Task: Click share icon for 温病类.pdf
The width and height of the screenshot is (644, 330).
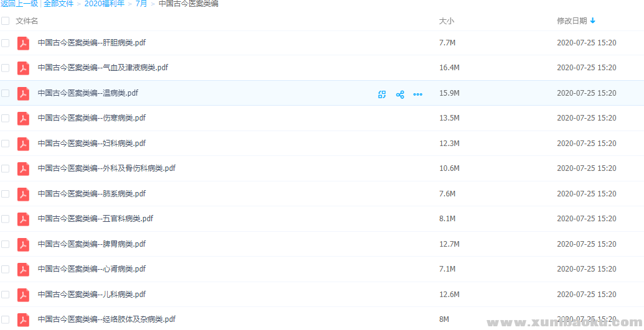Action: (400, 94)
